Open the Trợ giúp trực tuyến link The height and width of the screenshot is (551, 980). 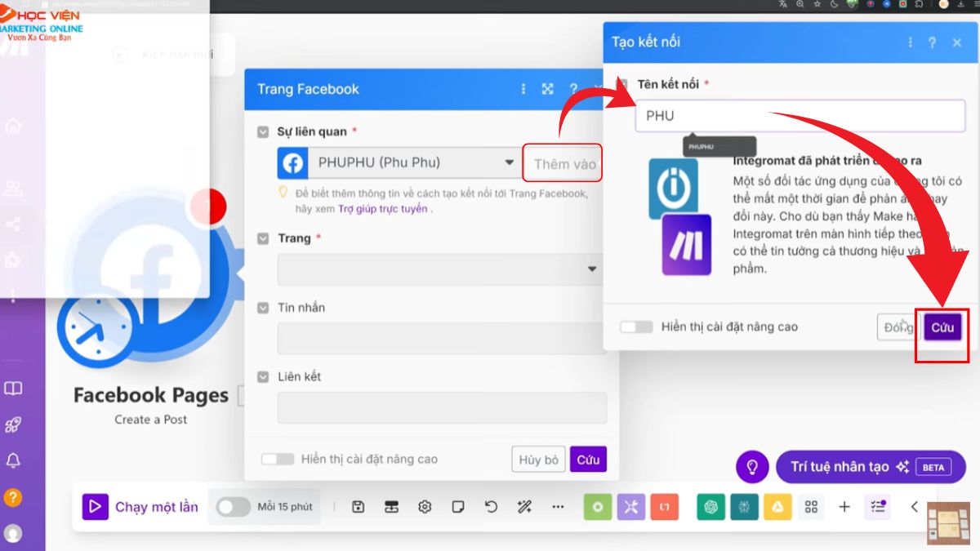click(383, 209)
